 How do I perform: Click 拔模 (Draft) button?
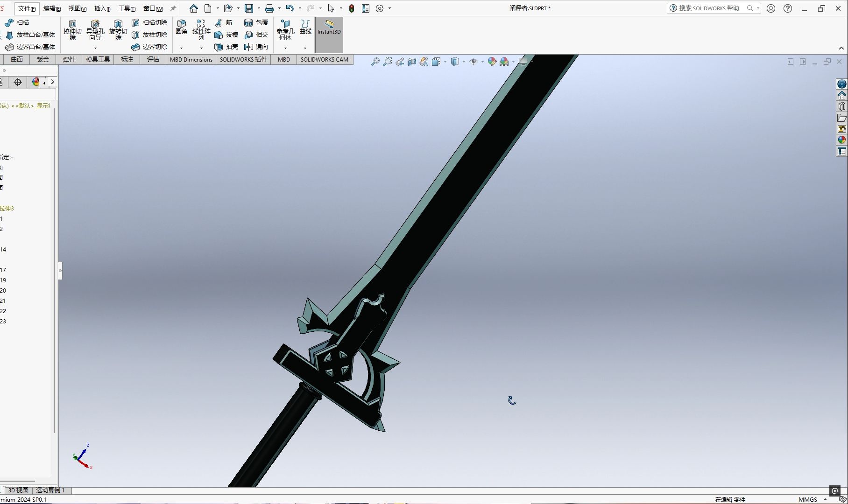pyautogui.click(x=226, y=35)
